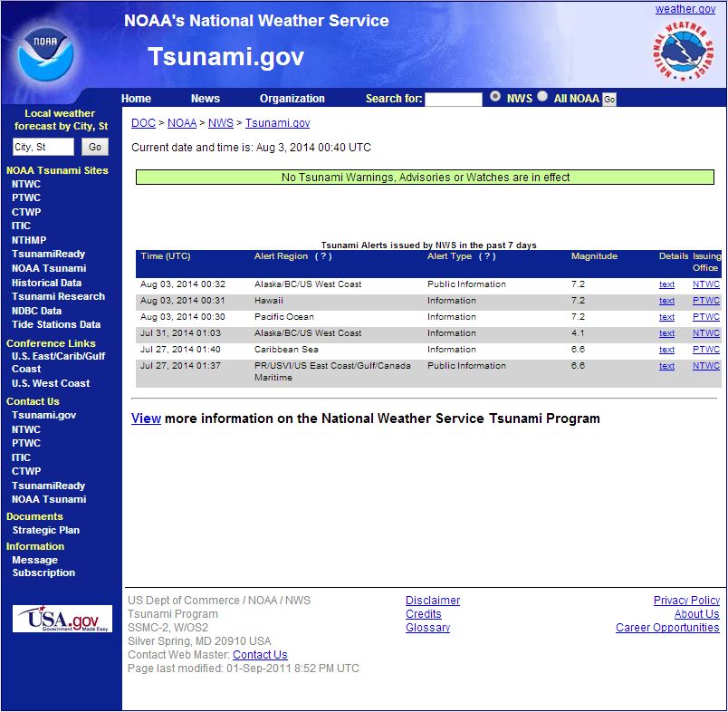Screen dimensions: 728x712
Task: Click the National Weather Service logo
Action: (685, 51)
